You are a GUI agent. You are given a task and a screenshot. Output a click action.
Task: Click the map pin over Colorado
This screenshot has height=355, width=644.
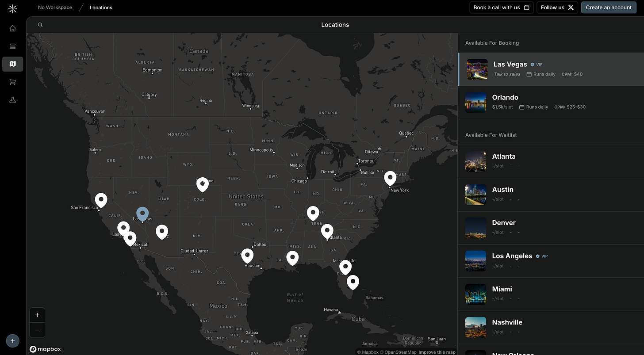(x=203, y=184)
